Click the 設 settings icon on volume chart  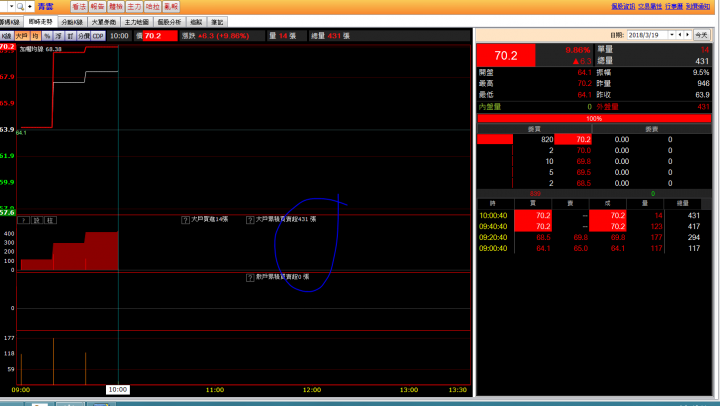click(x=37, y=220)
